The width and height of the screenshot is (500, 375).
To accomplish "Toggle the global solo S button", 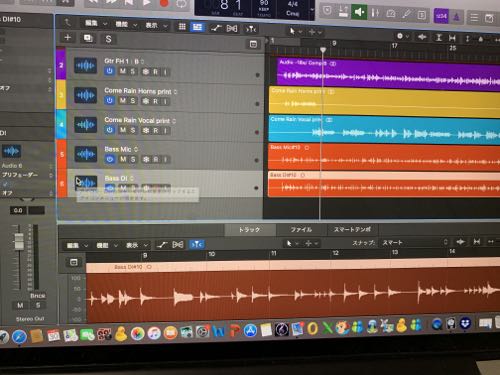I will [x=108, y=39].
